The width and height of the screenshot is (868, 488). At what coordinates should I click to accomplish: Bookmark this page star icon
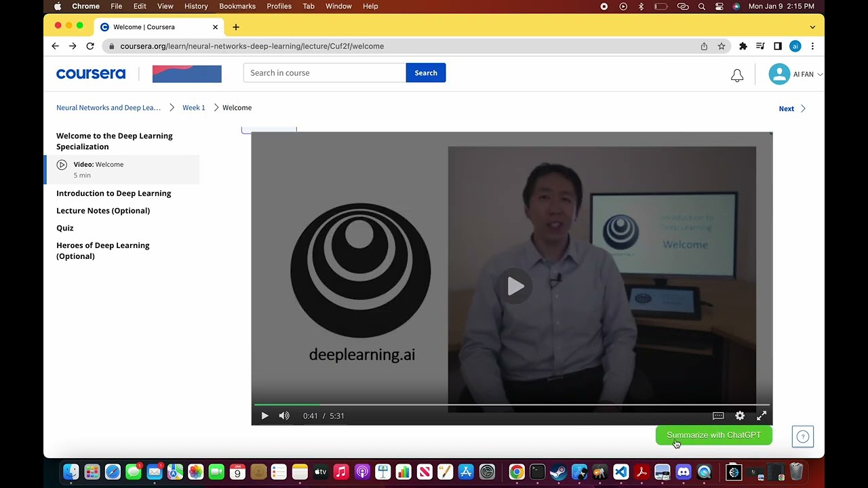pos(722,46)
